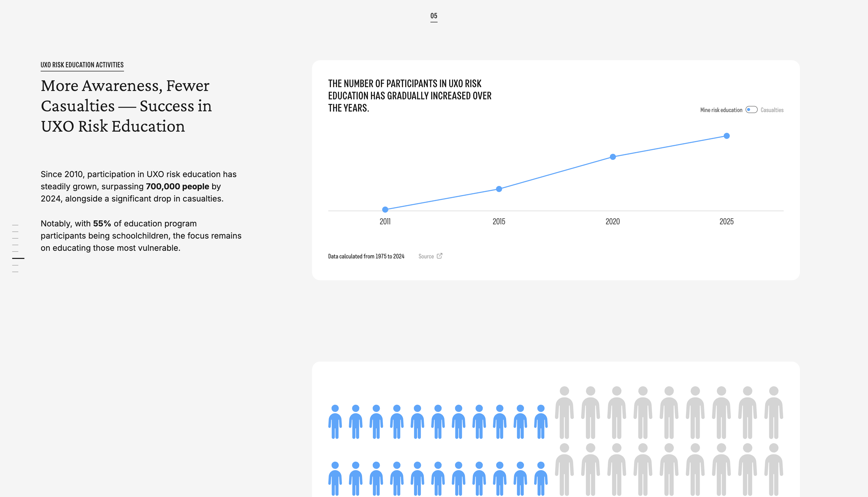Go to the last section marker in side navigation
868x497 pixels.
click(x=15, y=272)
